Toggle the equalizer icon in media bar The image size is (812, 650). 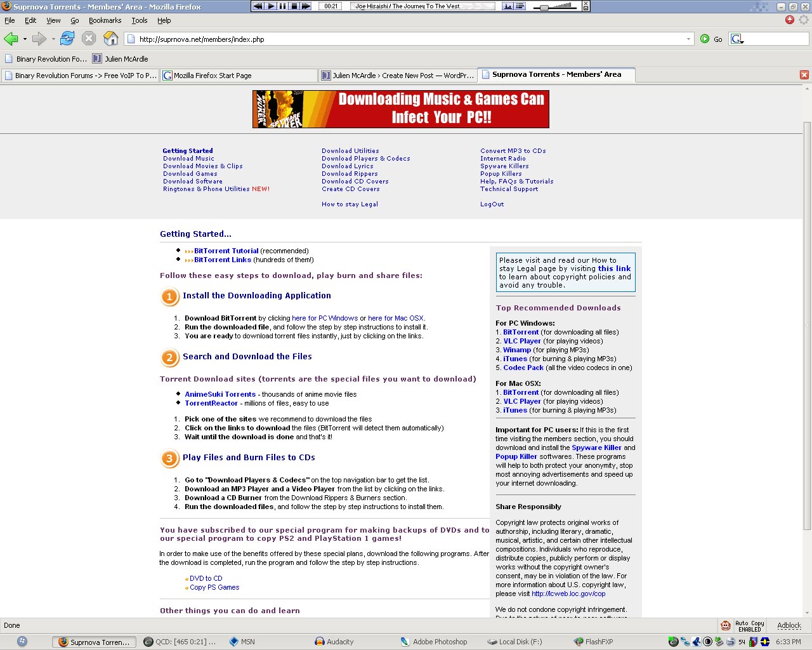(x=508, y=6)
